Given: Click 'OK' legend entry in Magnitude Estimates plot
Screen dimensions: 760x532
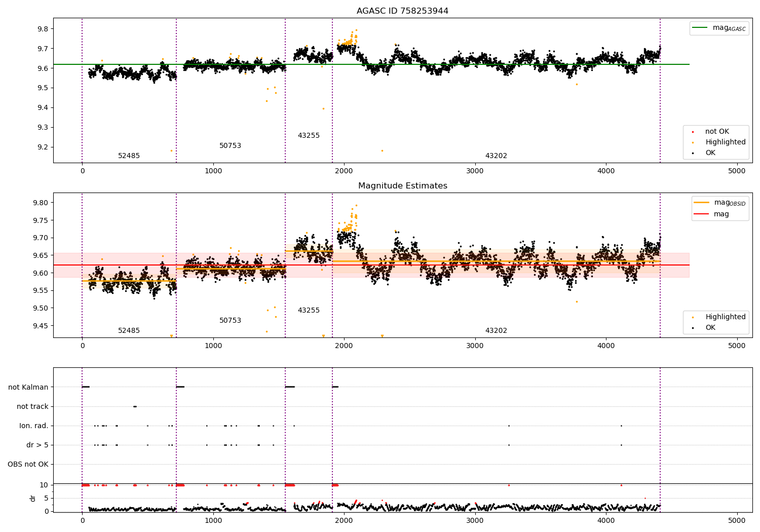Looking at the screenshot, I should 710,328.
